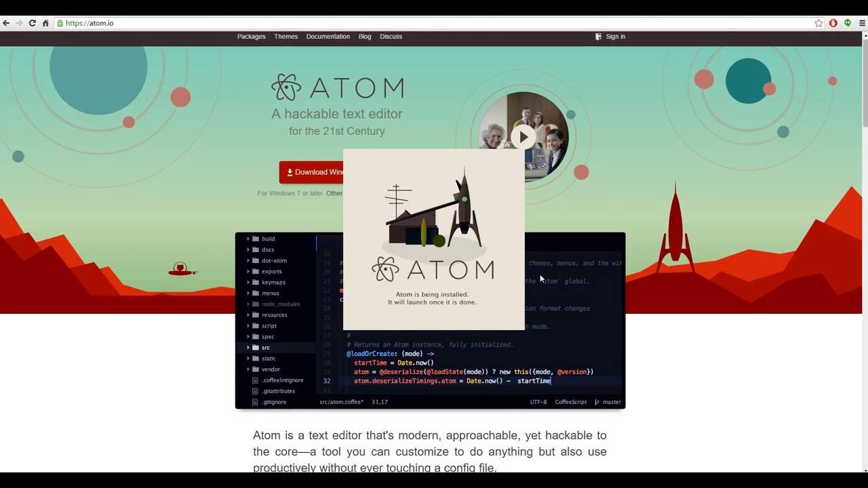This screenshot has width=868, height=488.
Task: Click CoffeeScript grammar in status bar
Action: point(571,402)
